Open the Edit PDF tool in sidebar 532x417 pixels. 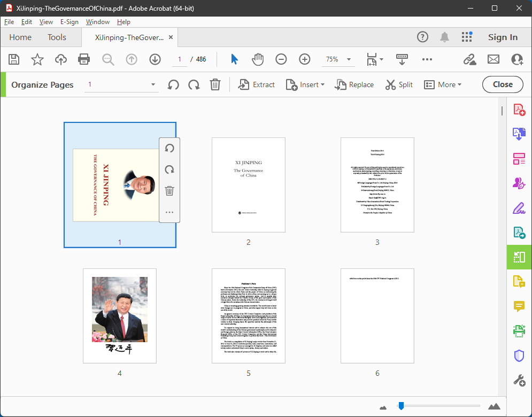tap(519, 158)
